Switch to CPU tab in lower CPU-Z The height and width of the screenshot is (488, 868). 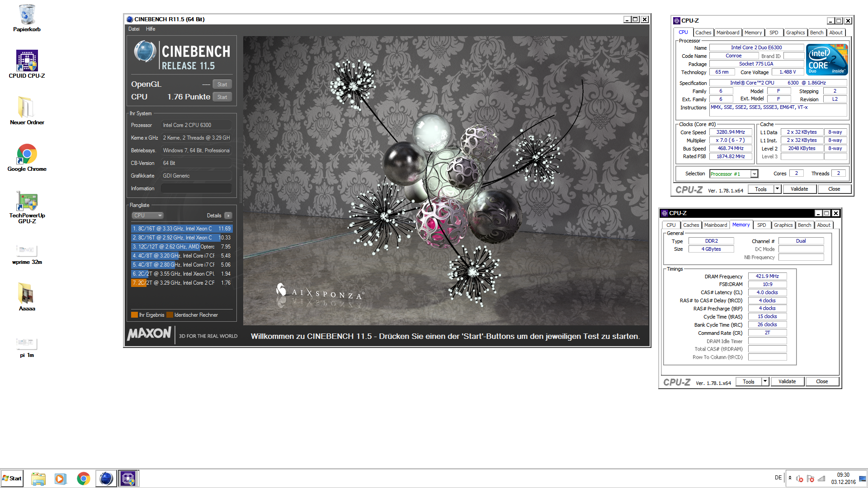(671, 225)
